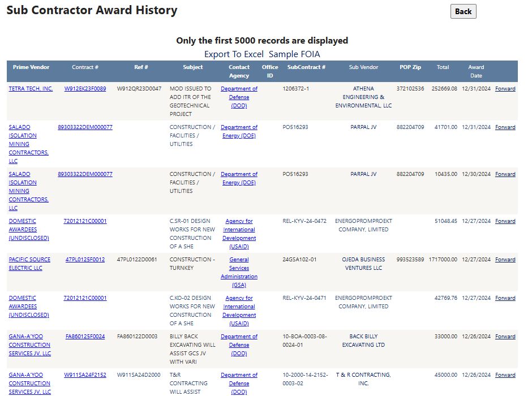Click Forward in the 41701.00 PARPAL JV row
Viewport: 532px width, 396px height.
[x=505, y=127]
